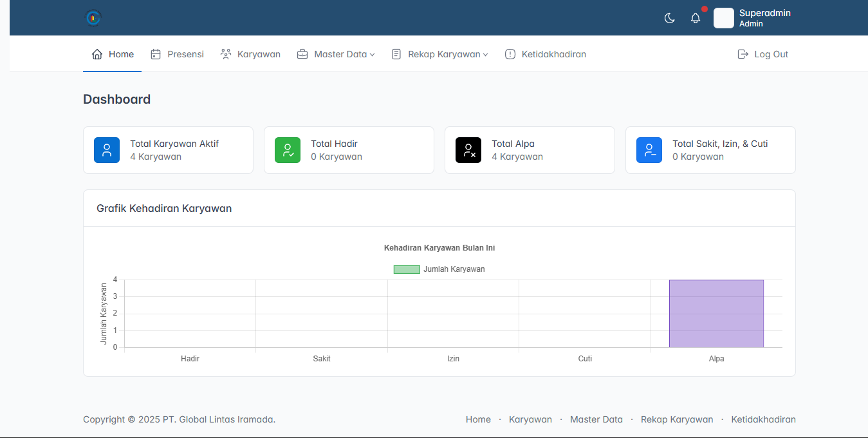Click the Rekap Karyawan document icon
Screen dimensions: 868x438
pos(396,54)
